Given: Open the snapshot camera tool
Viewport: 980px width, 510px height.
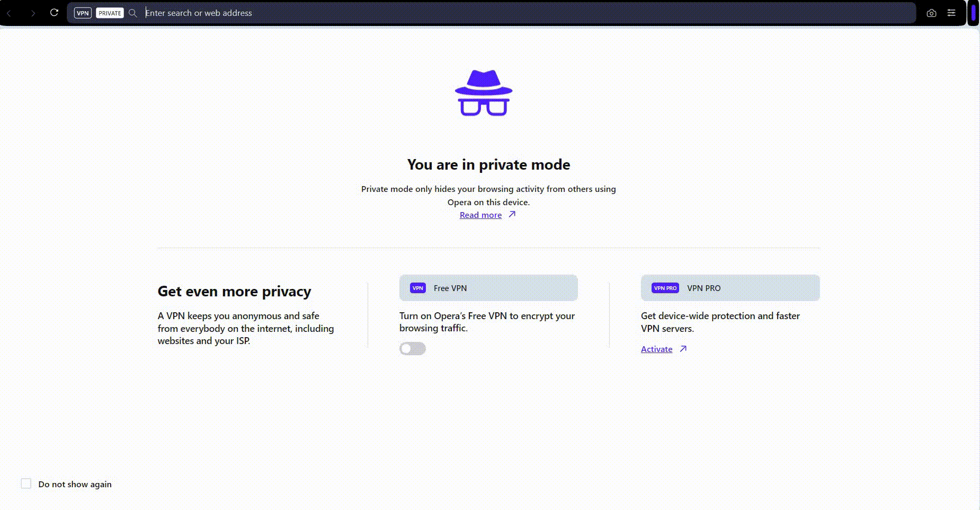Looking at the screenshot, I should 931,13.
